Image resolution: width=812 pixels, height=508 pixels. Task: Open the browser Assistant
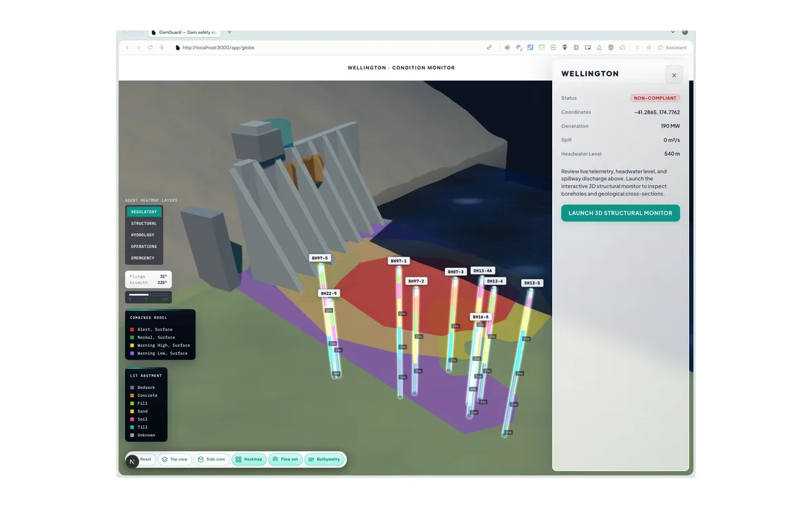(673, 47)
